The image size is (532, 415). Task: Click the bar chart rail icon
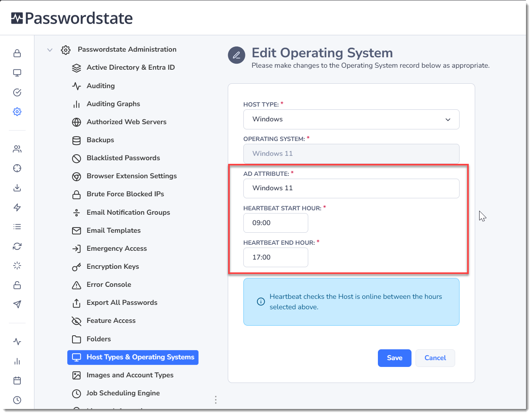click(17, 361)
